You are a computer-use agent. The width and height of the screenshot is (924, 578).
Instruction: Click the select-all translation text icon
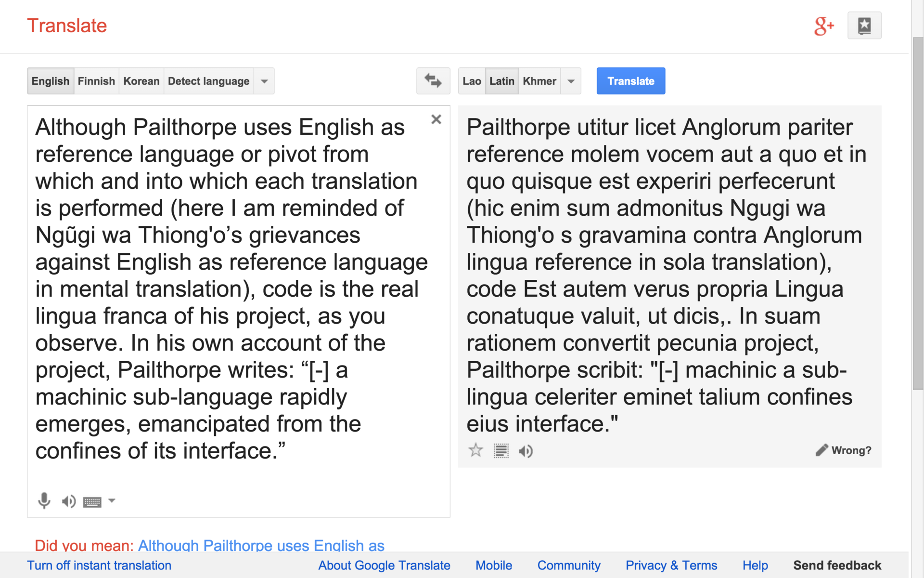coord(501,451)
